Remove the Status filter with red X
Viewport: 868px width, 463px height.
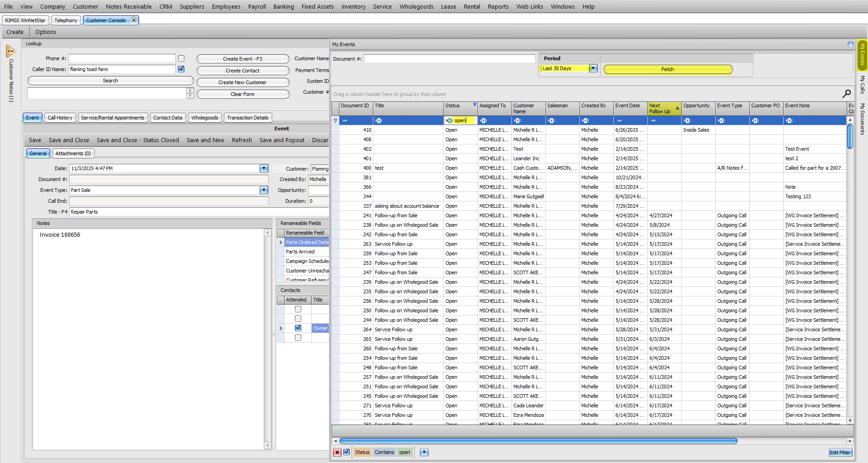tap(337, 452)
